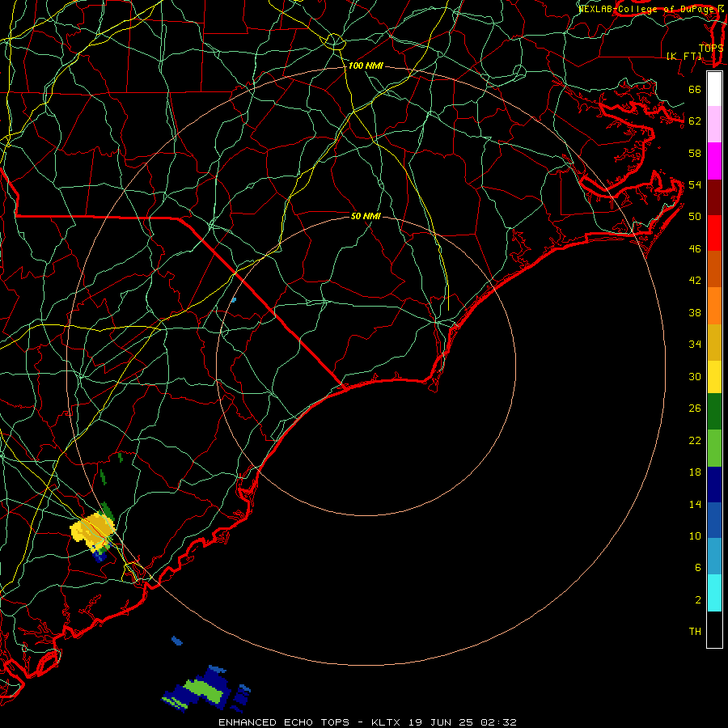Pick the light green legend swatch

click(714, 447)
